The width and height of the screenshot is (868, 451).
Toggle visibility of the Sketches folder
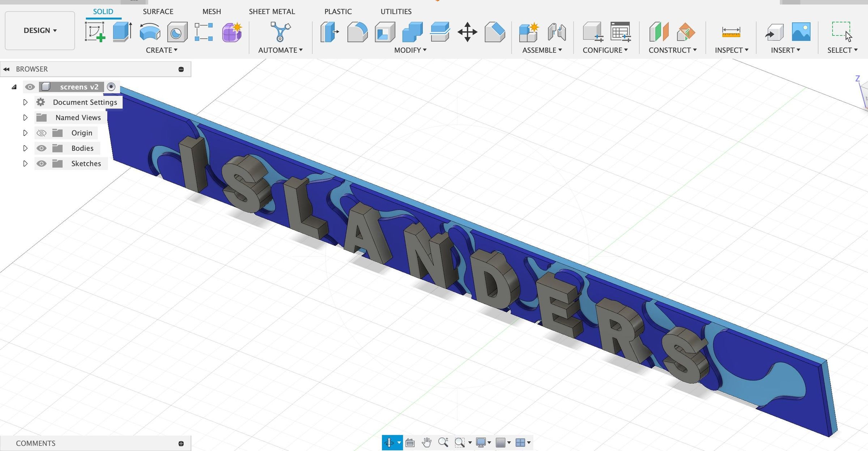[42, 163]
